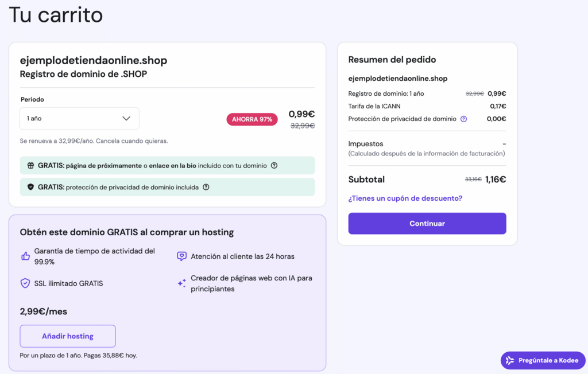Screen dimensions: 588x374
Task: Click the 2,99€/mes hosting price
Action: click(44, 311)
